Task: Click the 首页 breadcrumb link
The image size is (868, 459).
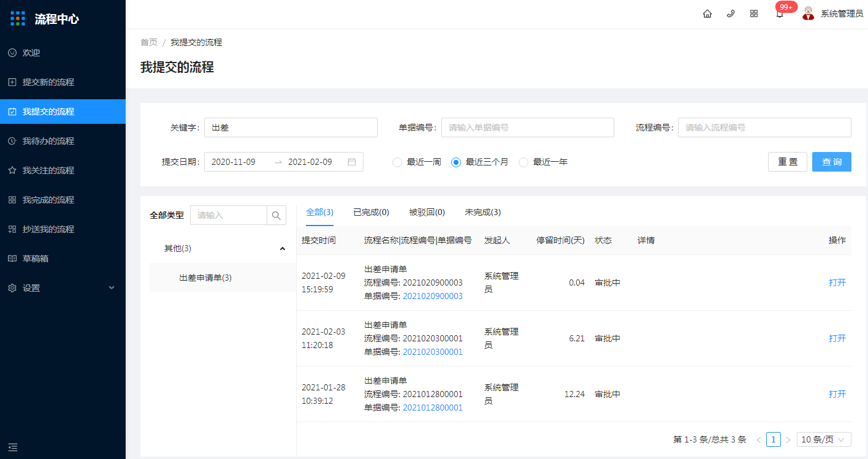Action: click(149, 42)
